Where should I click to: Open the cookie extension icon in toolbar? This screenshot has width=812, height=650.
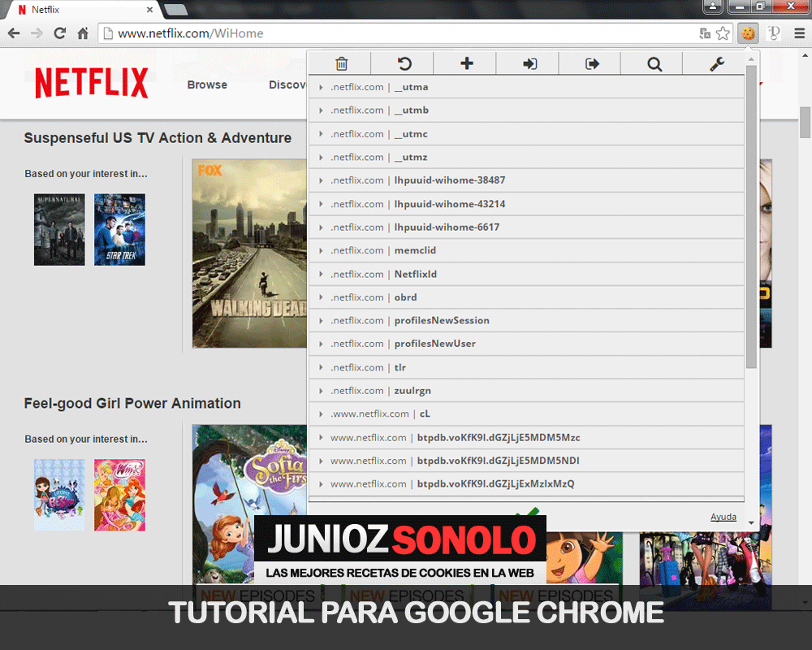[748, 33]
